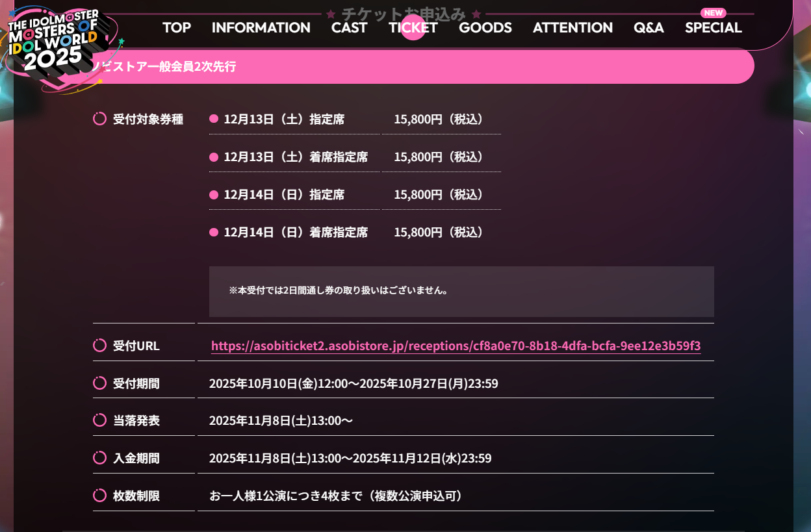Screen dimensions: 811x532
Task: Go to the INFORMATION menu item
Action: pos(261,28)
